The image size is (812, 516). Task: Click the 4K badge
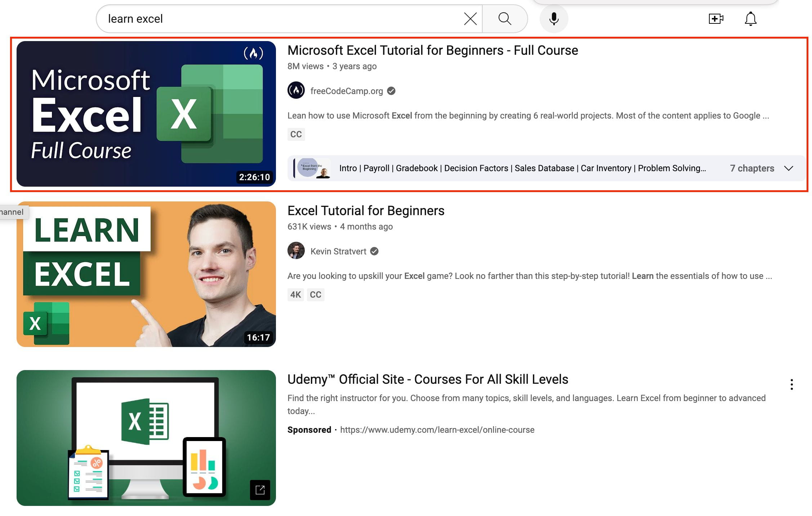click(296, 295)
